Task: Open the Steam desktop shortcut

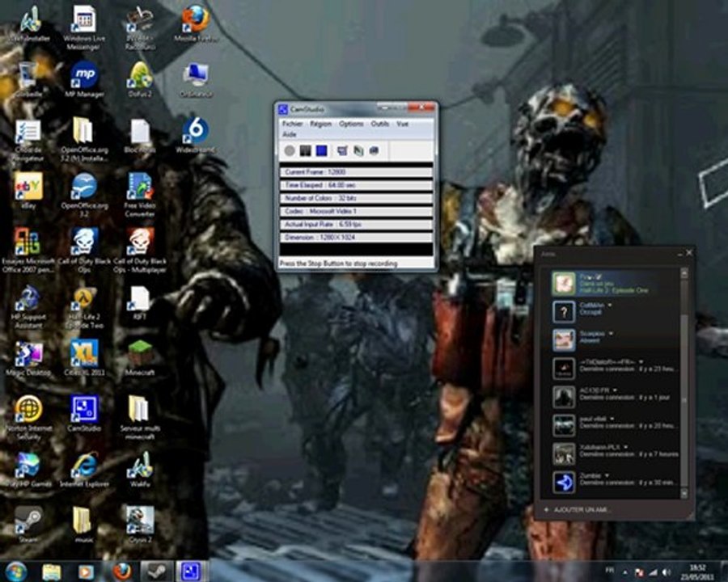Action: pyautogui.click(x=28, y=525)
